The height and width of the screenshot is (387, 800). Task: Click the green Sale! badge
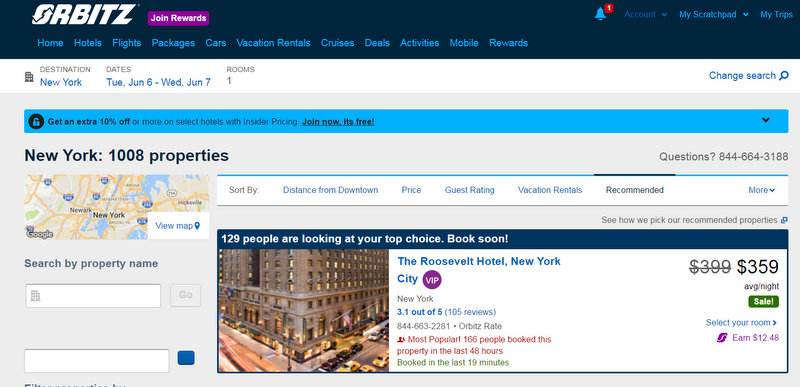click(764, 301)
